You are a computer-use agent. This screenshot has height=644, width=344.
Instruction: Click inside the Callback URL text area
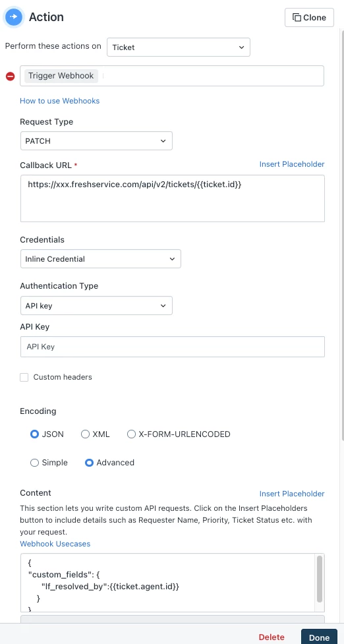pos(173,198)
